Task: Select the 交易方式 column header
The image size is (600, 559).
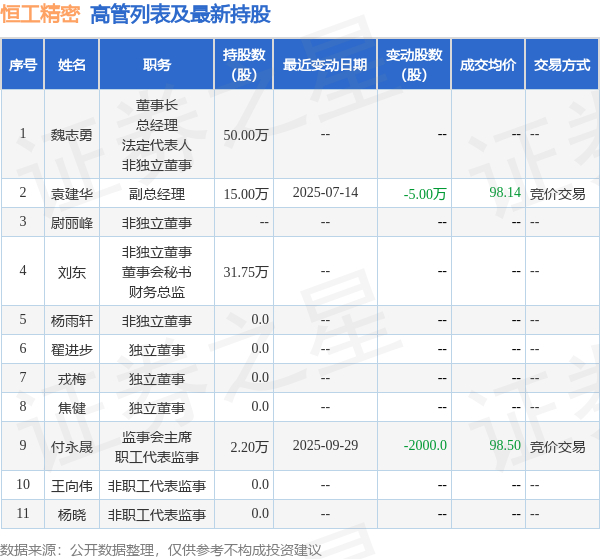Action: 562,64
